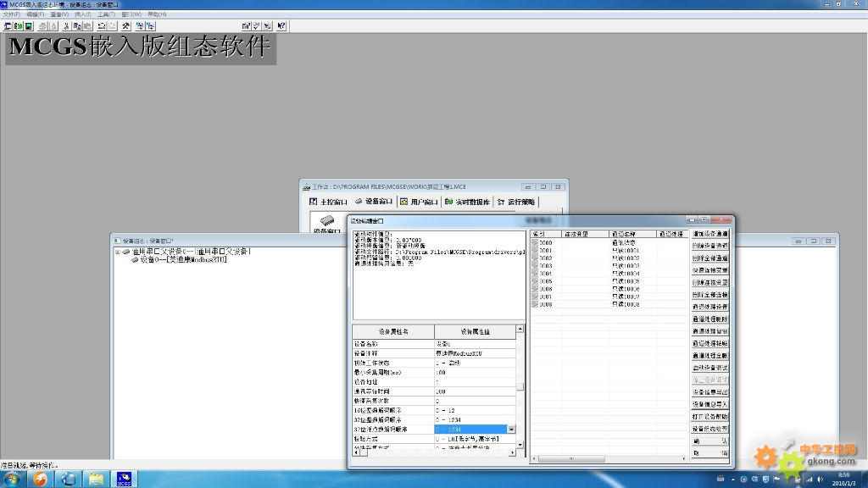The height and width of the screenshot is (488, 868).
Task: Open the 查看(V) menu
Action: click(59, 14)
